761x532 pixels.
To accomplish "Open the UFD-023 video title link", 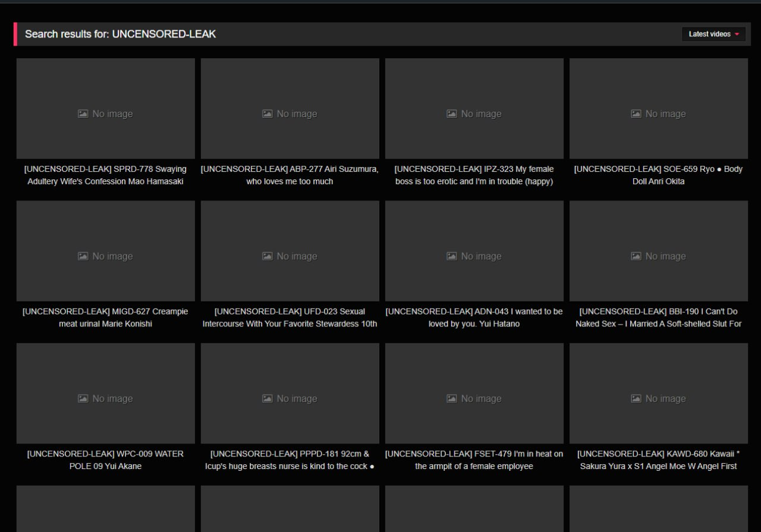I will click(x=290, y=317).
